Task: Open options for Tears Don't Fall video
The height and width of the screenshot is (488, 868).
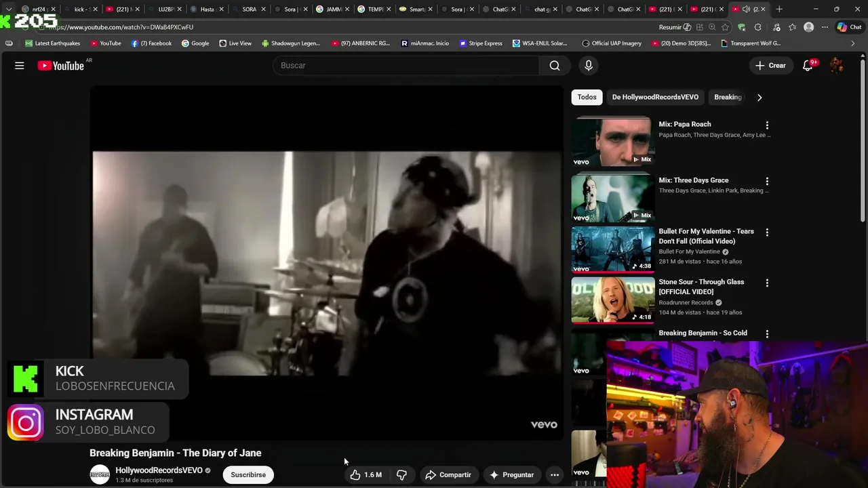Action: (x=767, y=232)
